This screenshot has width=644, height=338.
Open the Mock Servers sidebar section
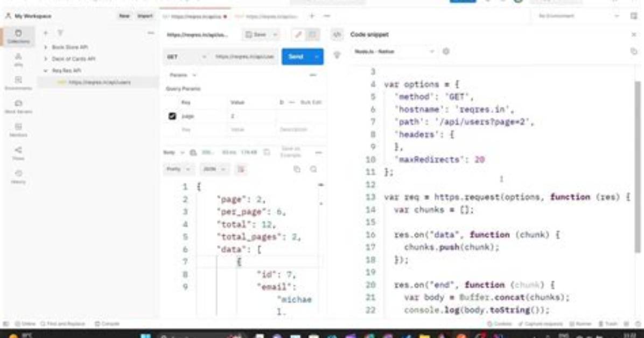pos(18,107)
